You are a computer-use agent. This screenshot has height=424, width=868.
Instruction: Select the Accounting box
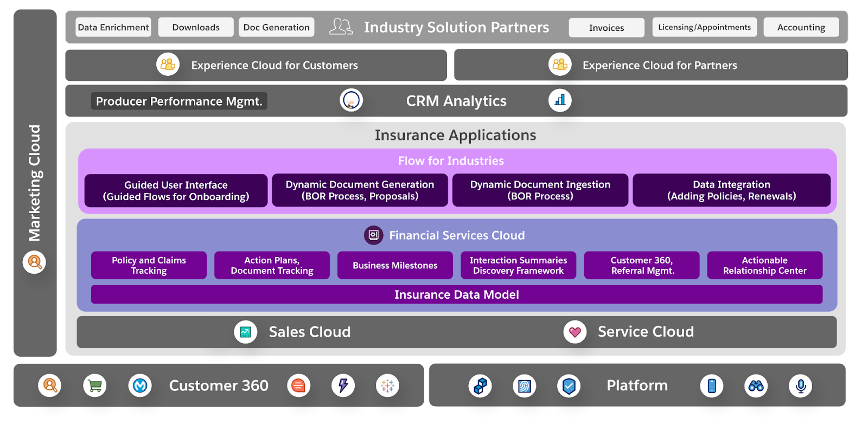coord(801,27)
